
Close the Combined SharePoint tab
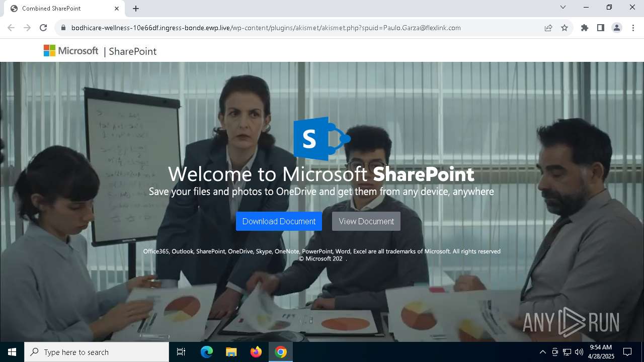[117, 9]
